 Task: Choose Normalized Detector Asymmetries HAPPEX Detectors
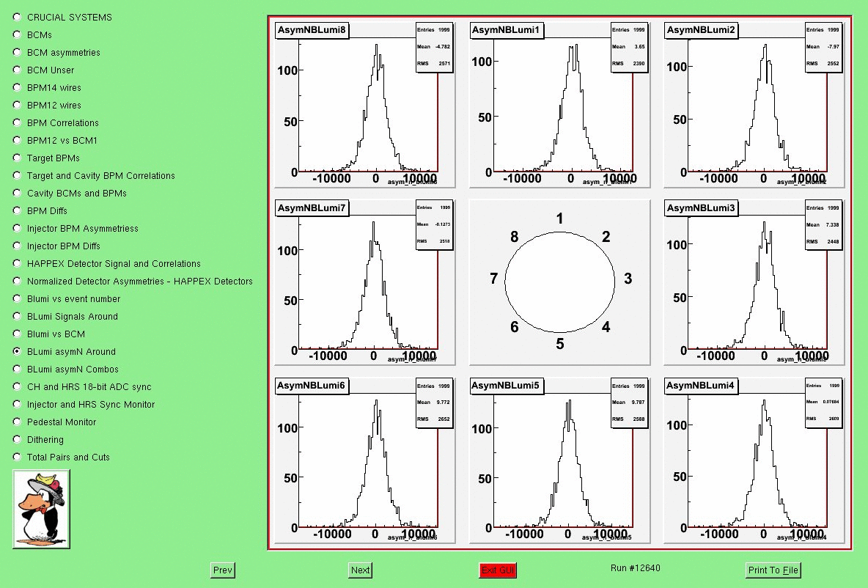coord(17,281)
